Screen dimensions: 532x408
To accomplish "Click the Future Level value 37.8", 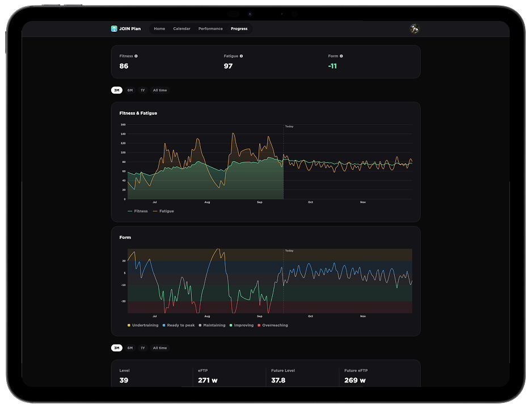I will tap(278, 381).
